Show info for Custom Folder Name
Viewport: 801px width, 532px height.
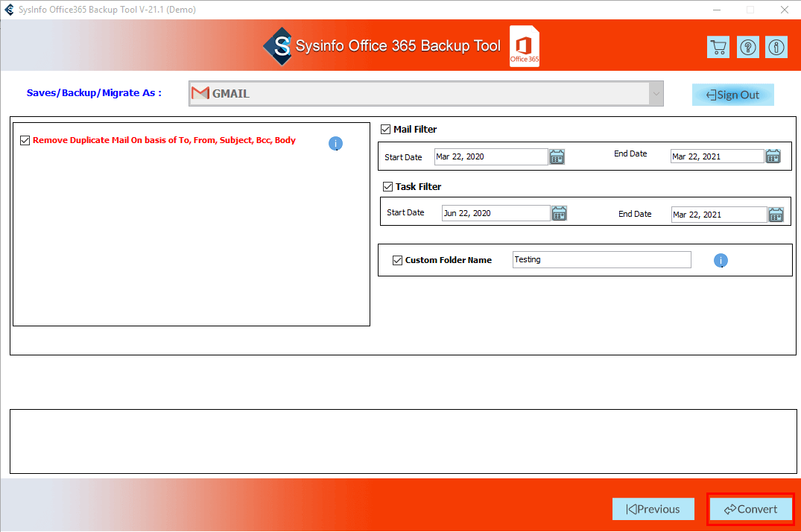pos(721,260)
